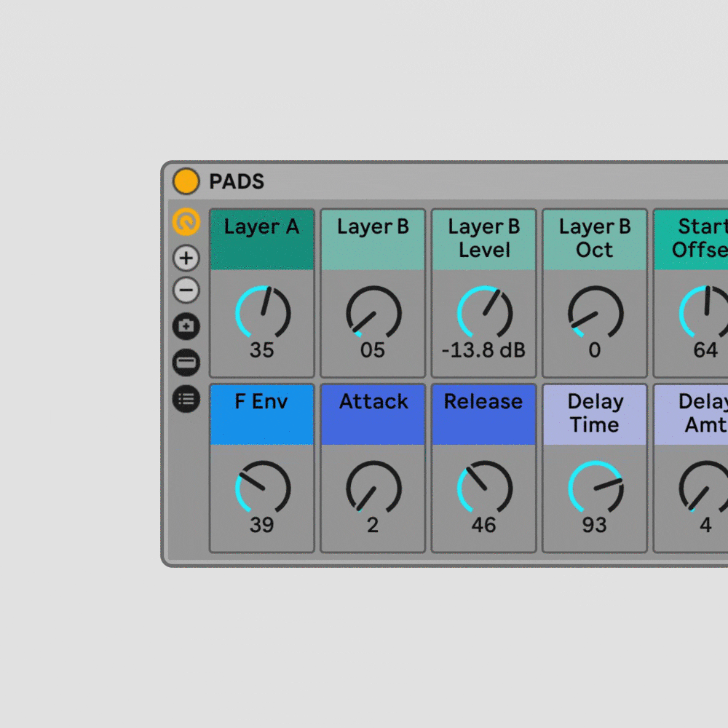Screen dimensions: 728x728
Task: Select the Layer B Oct label header
Action: (595, 240)
